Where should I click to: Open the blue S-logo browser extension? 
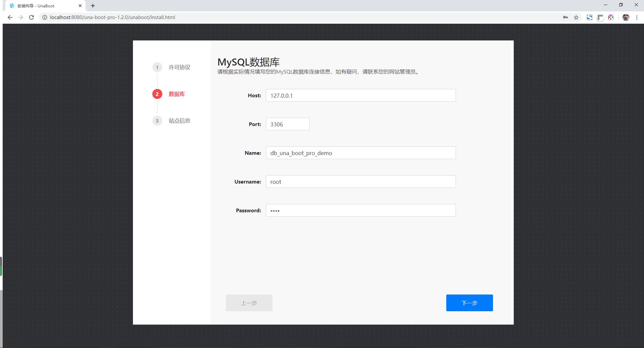pos(589,17)
